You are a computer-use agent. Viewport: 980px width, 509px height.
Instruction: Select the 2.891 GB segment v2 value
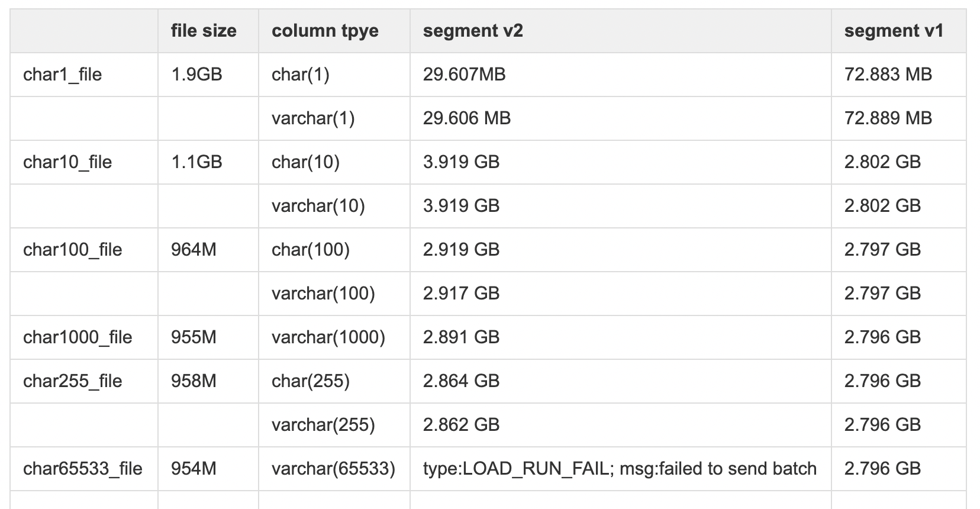click(461, 337)
